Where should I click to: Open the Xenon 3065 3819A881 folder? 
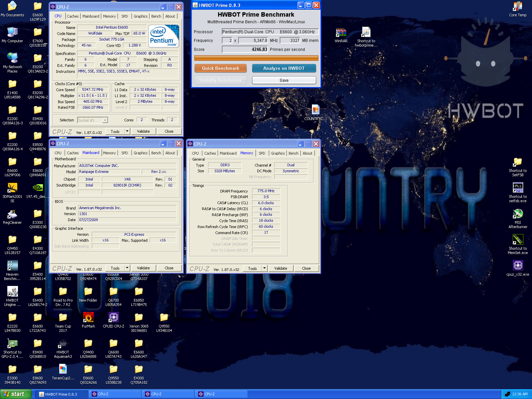click(x=139, y=318)
